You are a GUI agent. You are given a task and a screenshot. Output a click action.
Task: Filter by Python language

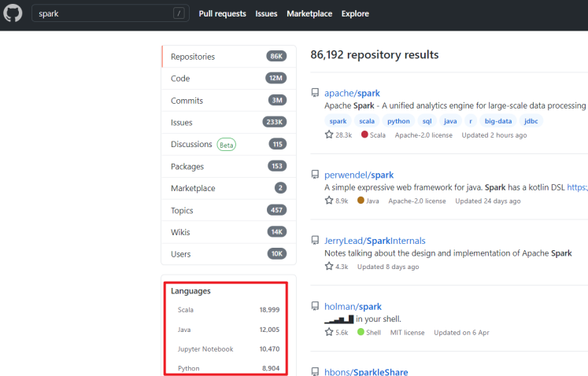(x=228, y=368)
